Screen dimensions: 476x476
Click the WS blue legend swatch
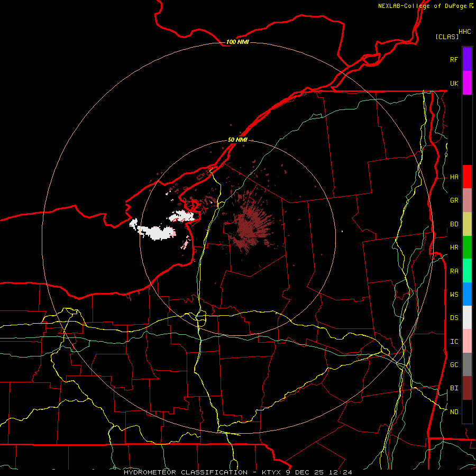[x=467, y=294]
